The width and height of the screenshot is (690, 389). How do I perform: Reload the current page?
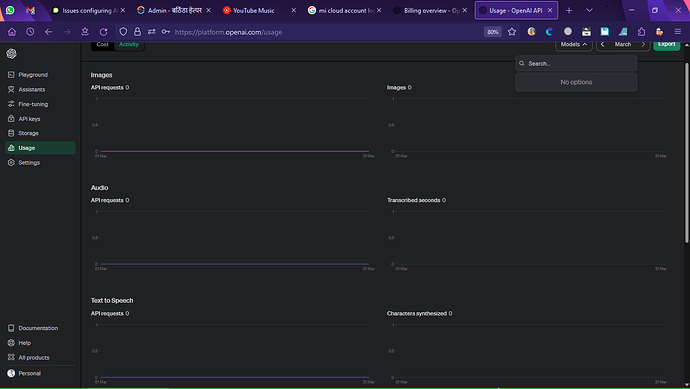click(103, 32)
